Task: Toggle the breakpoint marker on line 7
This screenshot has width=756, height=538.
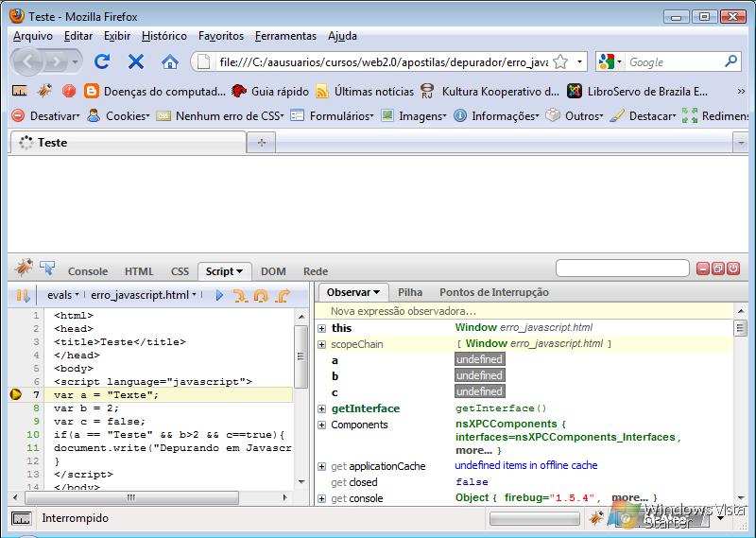Action: [x=15, y=394]
